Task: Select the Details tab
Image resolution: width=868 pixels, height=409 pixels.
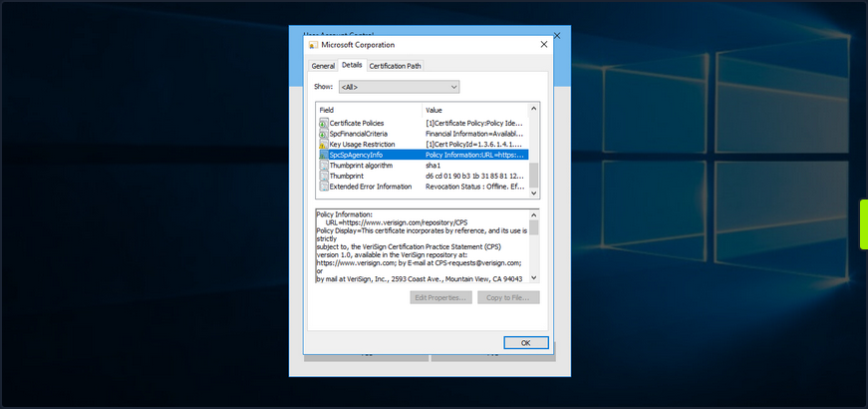Action: [352, 65]
